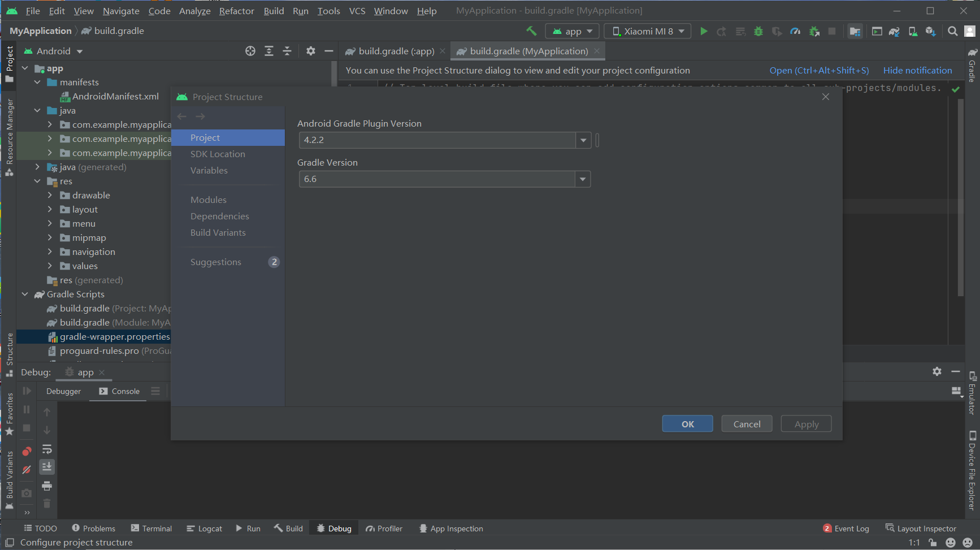Screen dimensions: 980x550
Task: Click the Open (Ctrl+Alt+Shift+S) link
Action: pyautogui.click(x=819, y=70)
